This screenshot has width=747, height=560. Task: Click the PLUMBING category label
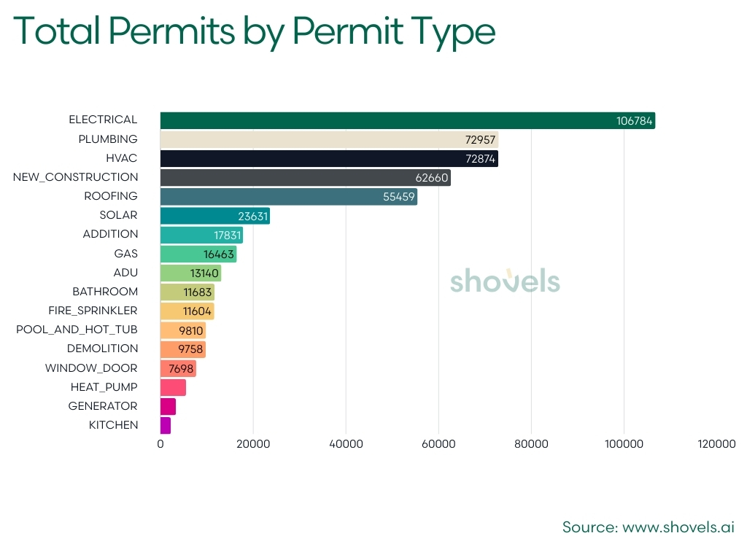[x=108, y=139]
